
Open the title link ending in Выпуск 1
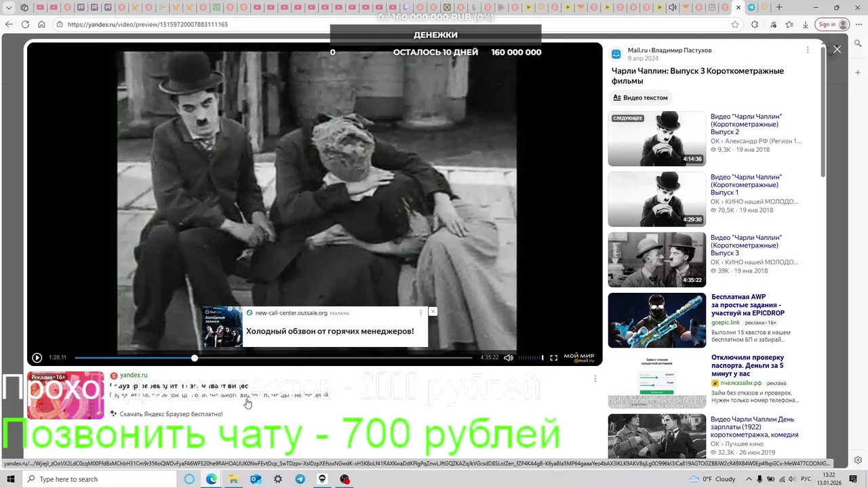[746, 184]
